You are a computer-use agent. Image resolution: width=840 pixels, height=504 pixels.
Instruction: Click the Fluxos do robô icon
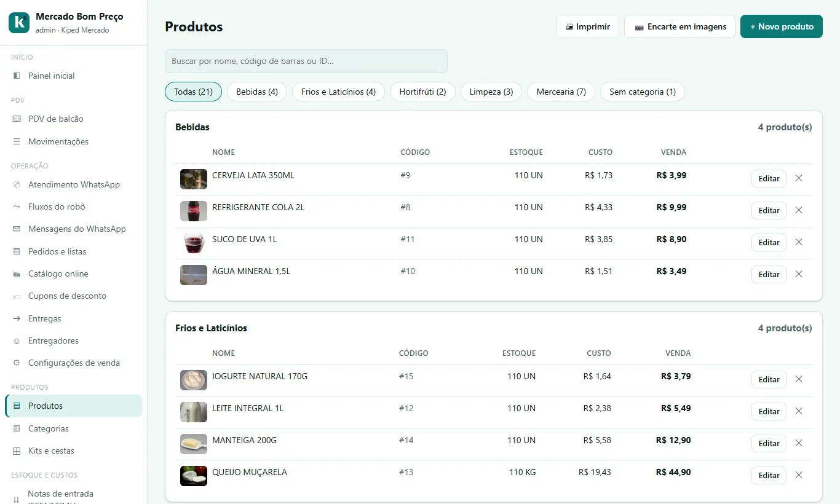click(17, 207)
